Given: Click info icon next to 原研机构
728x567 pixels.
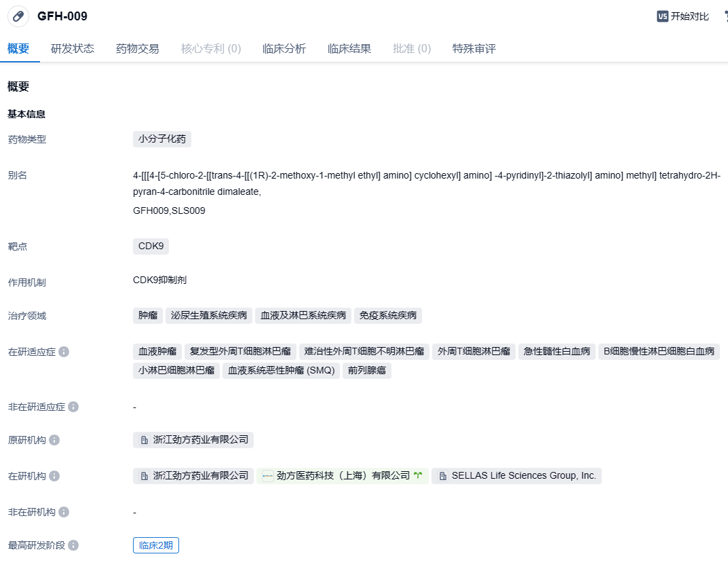Looking at the screenshot, I should tap(54, 440).
